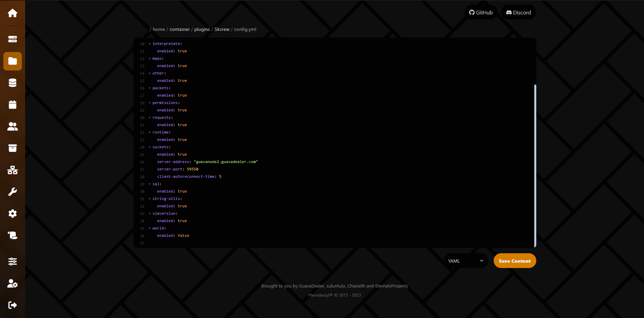Collapse the interpretate section fold arrow
Image resolution: width=644 pixels, height=318 pixels.
click(x=150, y=44)
